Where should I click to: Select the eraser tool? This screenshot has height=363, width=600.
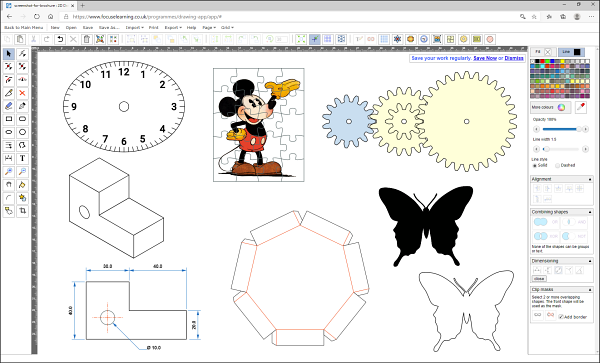tap(9, 106)
